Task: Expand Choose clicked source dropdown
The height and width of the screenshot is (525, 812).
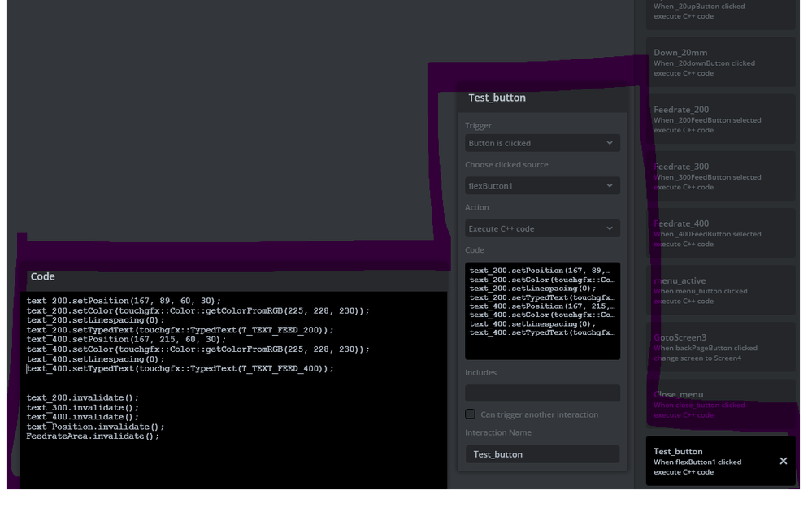Action: tap(542, 186)
